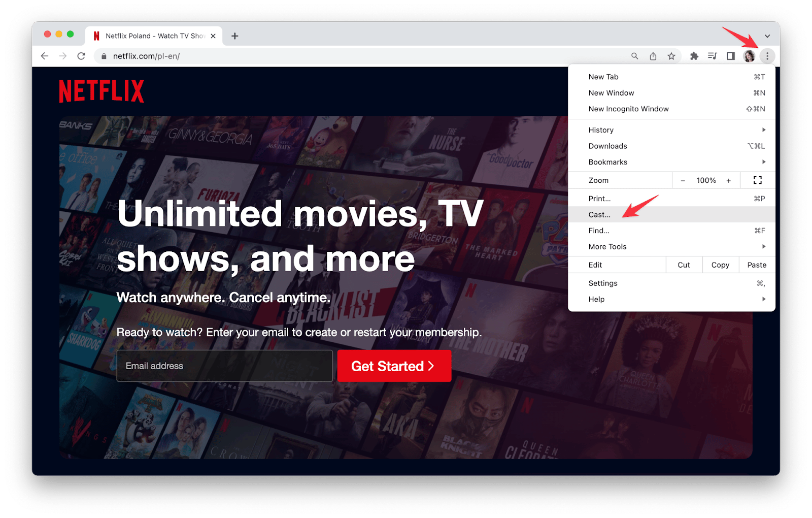Increase zoom with plus button
Viewport: 812px width, 518px height.
pos(729,180)
